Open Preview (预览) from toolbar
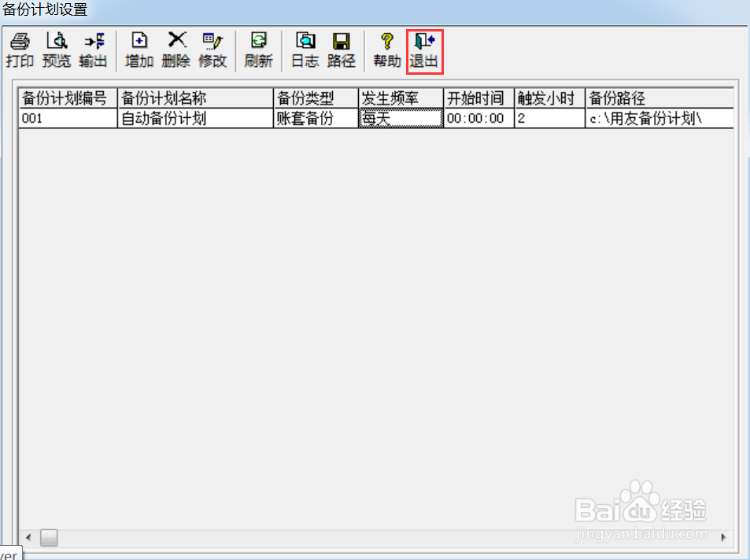Viewport: 750px width, 560px height. coord(57,50)
